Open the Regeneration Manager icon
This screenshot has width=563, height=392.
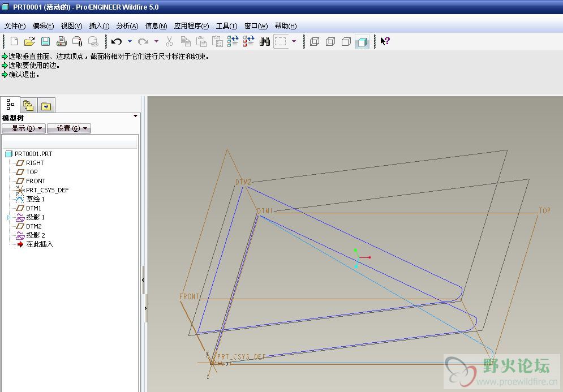tap(248, 42)
